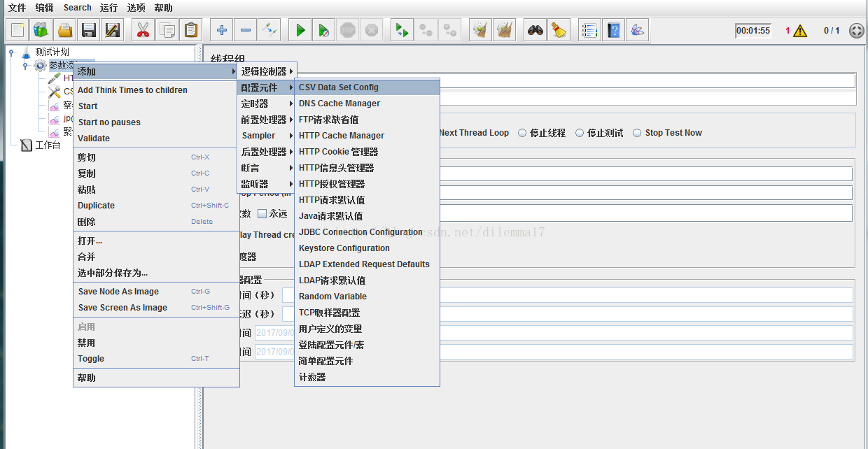Click the Clear broom toolbar icon
Image resolution: width=868 pixels, height=449 pixels.
[x=480, y=30]
